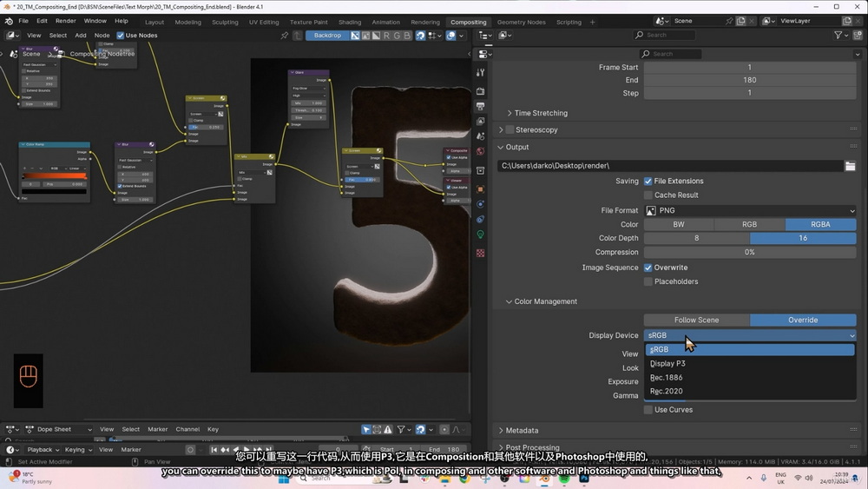Open the Output properties tab

click(x=481, y=106)
